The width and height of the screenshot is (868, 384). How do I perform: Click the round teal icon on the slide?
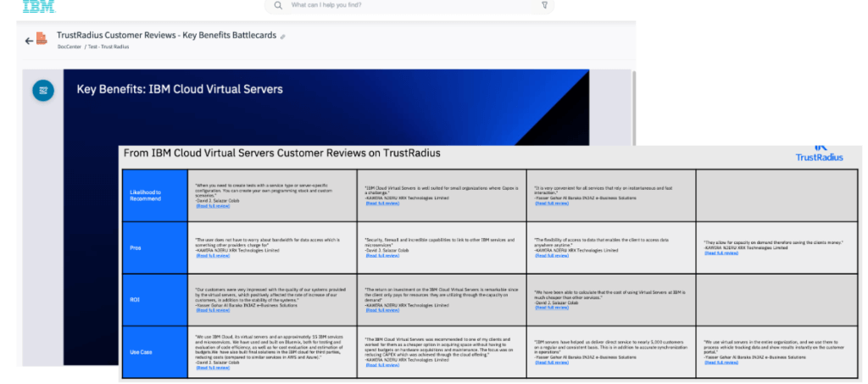point(43,90)
